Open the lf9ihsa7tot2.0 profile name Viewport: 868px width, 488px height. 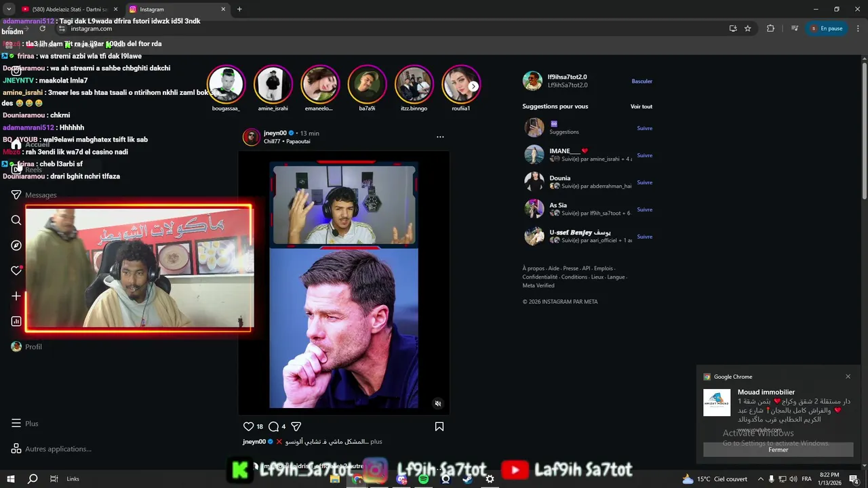[x=568, y=77]
